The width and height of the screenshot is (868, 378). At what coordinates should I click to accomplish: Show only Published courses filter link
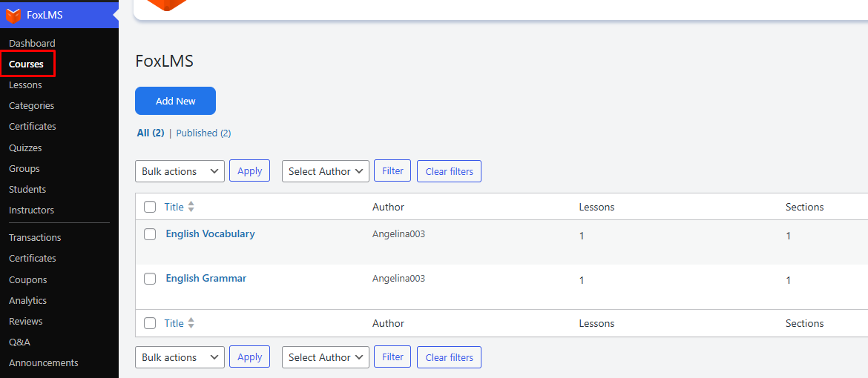coord(203,133)
